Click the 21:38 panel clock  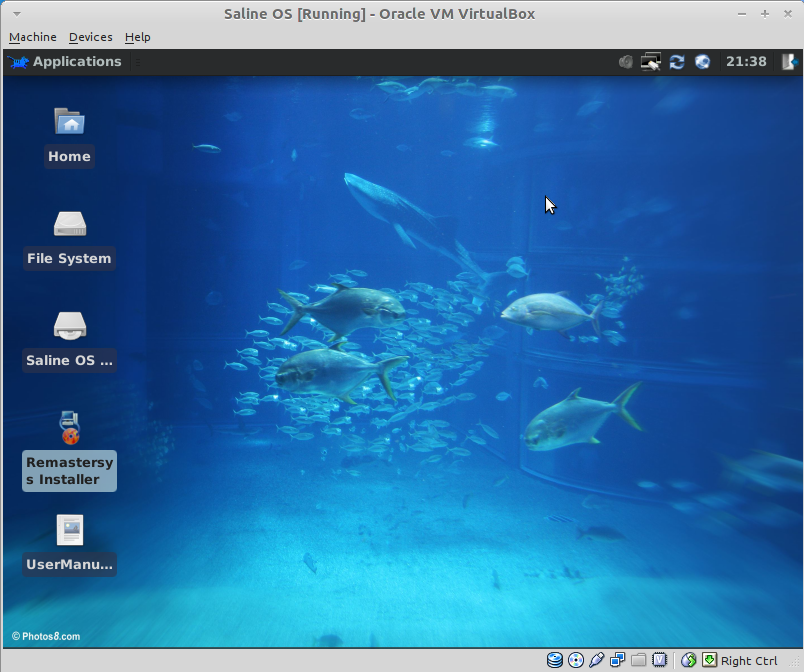746,61
